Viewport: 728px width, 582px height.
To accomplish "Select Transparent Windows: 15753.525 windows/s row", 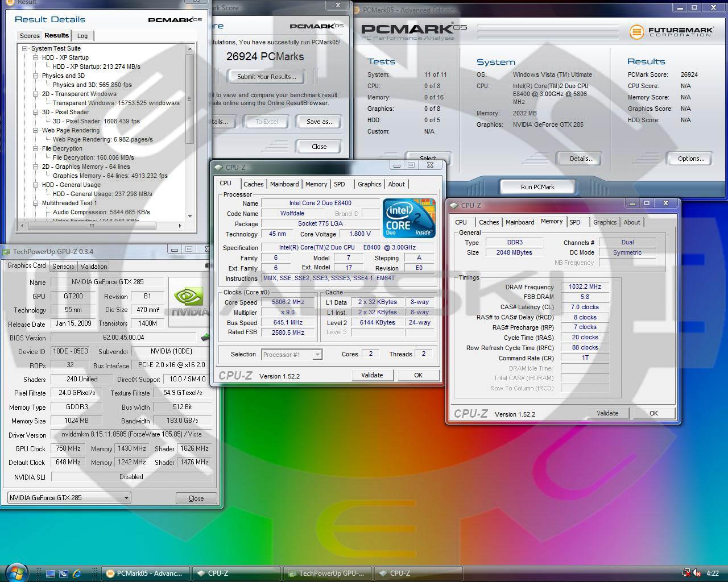I will coord(116,103).
